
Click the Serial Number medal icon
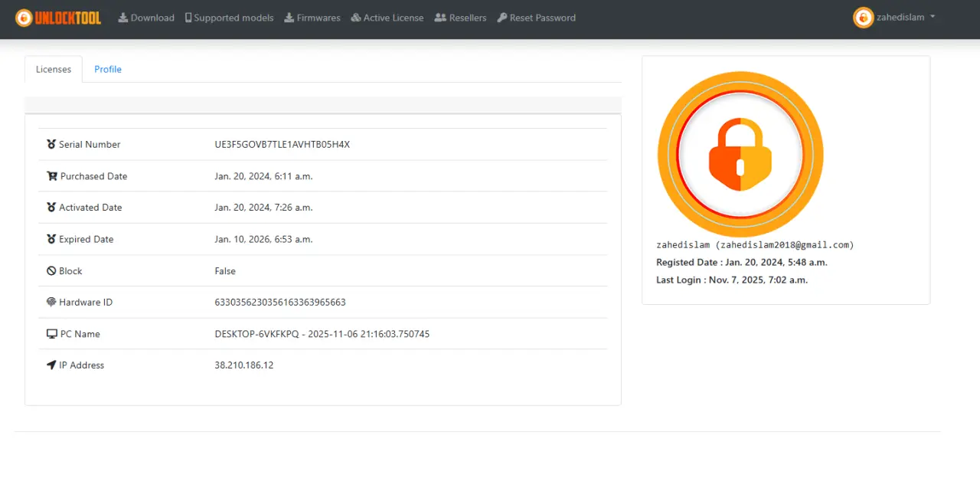pos(51,144)
